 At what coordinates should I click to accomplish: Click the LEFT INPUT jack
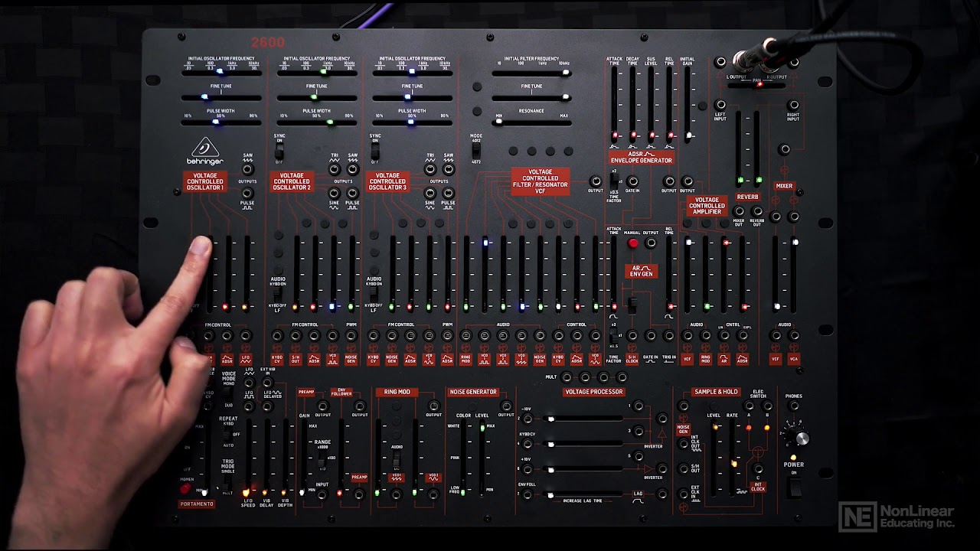[720, 105]
